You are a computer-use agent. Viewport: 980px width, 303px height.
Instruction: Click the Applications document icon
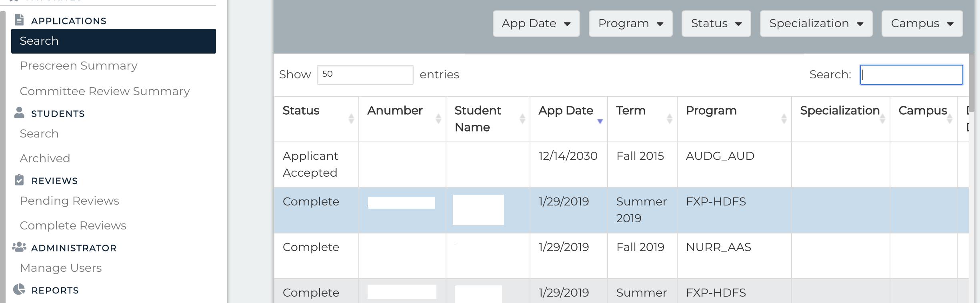pyautogui.click(x=19, y=20)
